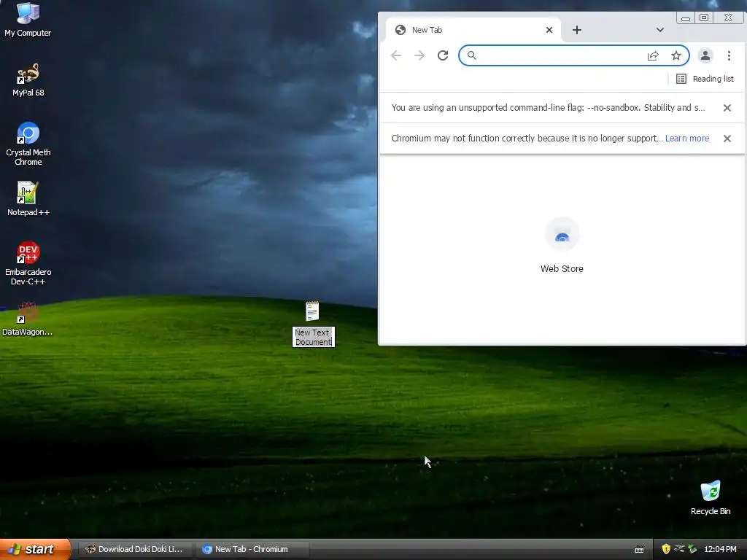Click the Chromium back arrow
This screenshot has height=560, width=747.
pos(396,55)
